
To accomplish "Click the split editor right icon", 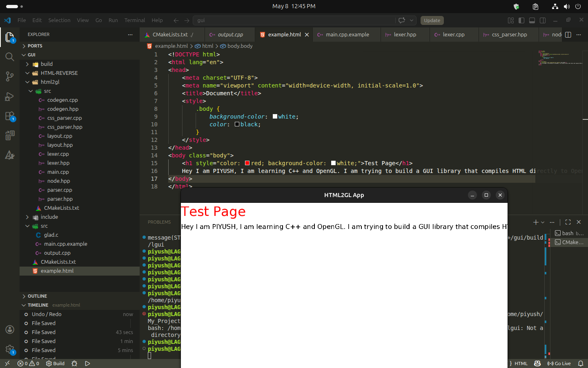I will pyautogui.click(x=568, y=35).
